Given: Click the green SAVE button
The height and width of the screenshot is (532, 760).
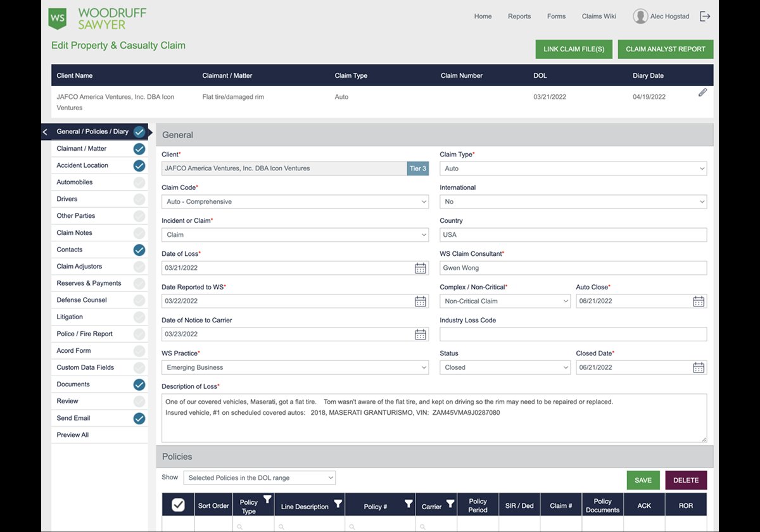Looking at the screenshot, I should click(x=643, y=480).
